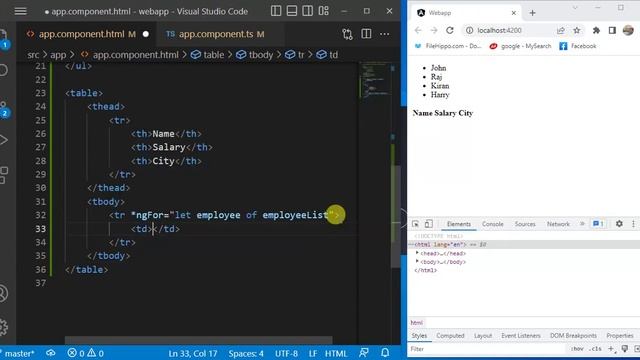Open Accounts icon in activity bar
The height and width of the screenshot is (360, 640).
click(3, 293)
